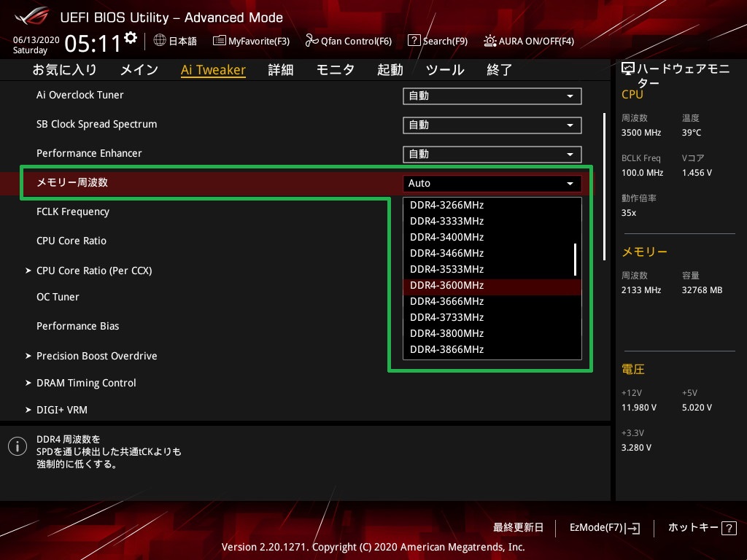Open Ai Overclock Tuner dropdown
This screenshot has width=747, height=560.
coord(492,96)
